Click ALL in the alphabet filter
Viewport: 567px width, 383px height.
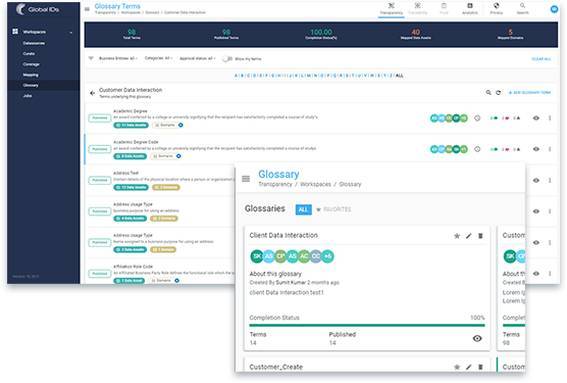[x=399, y=76]
